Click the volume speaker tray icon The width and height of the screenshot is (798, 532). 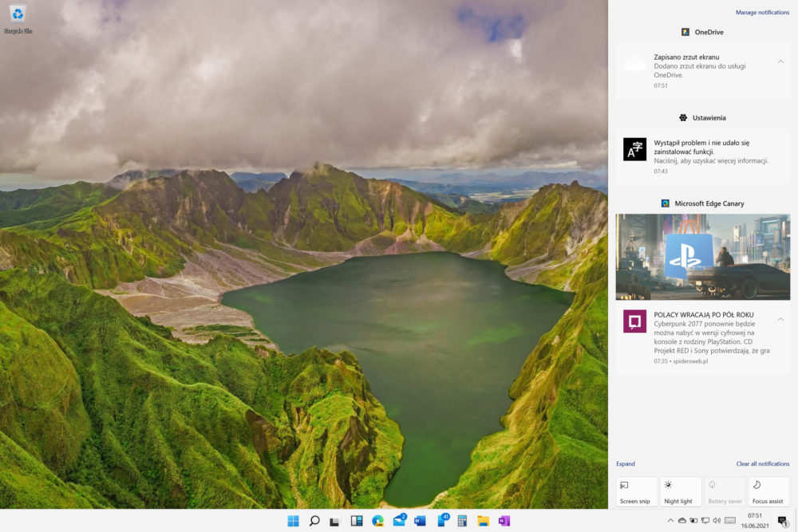pos(717,520)
